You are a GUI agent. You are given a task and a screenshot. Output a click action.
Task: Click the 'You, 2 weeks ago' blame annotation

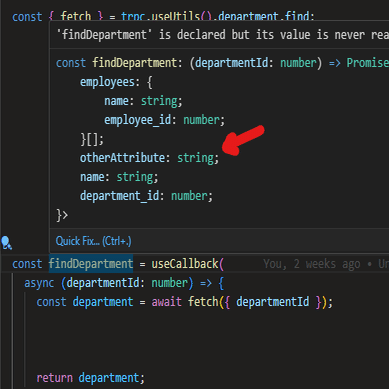pyautogui.click(x=312, y=264)
